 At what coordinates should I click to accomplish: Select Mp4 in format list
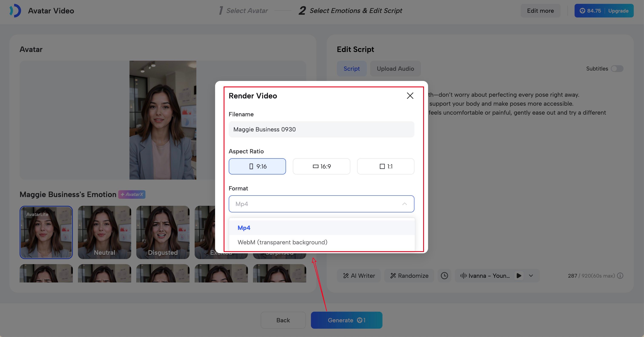244,228
